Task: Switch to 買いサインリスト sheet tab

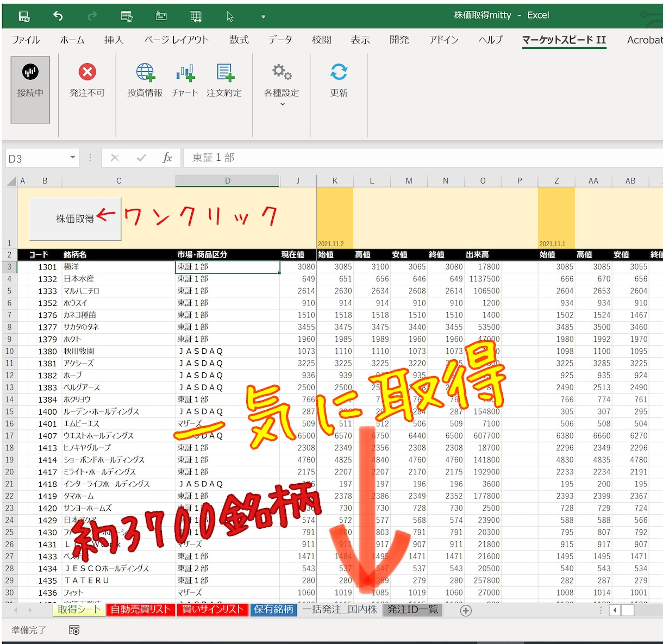Action: 212,610
